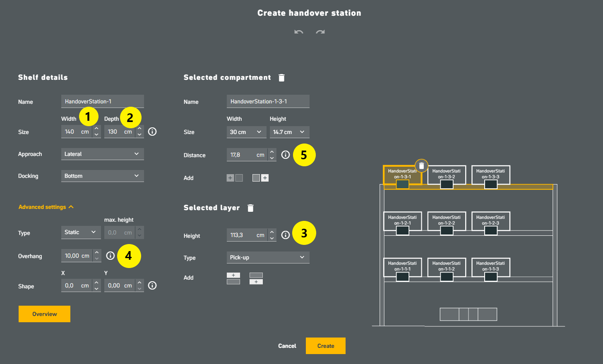Click info icon beside Distance field
The height and width of the screenshot is (364, 603).
click(x=286, y=155)
